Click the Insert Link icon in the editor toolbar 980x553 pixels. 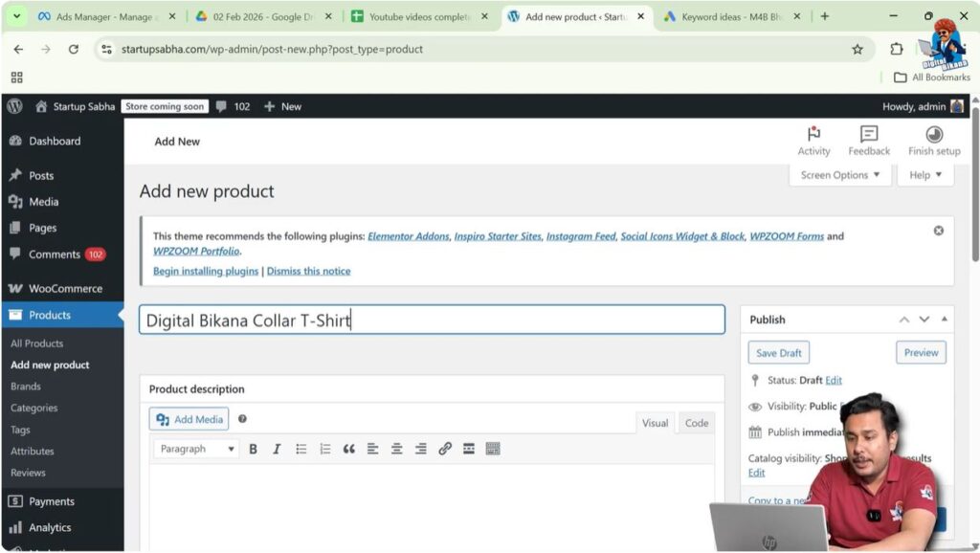coord(444,448)
